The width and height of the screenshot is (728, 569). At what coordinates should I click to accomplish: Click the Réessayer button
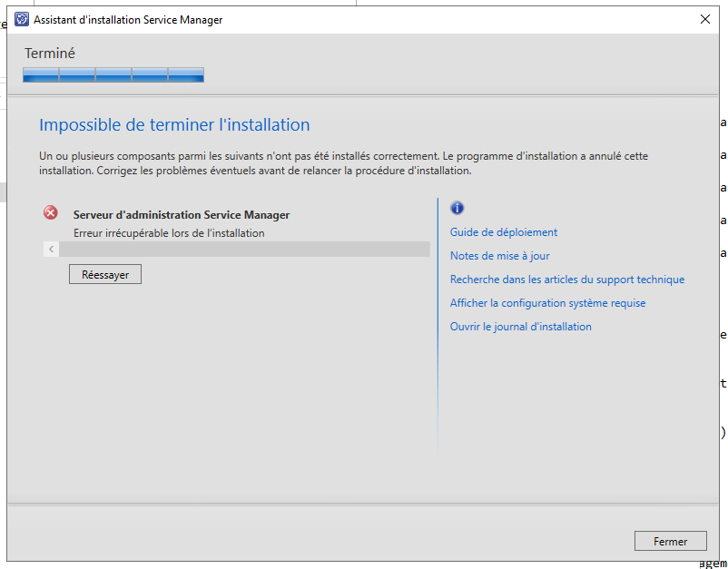pos(105,274)
